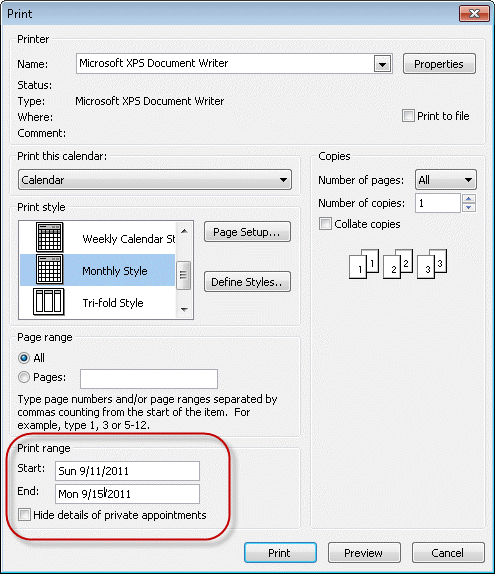Click print style list scroll up arrow
The width and height of the screenshot is (495, 574).
[184, 231]
